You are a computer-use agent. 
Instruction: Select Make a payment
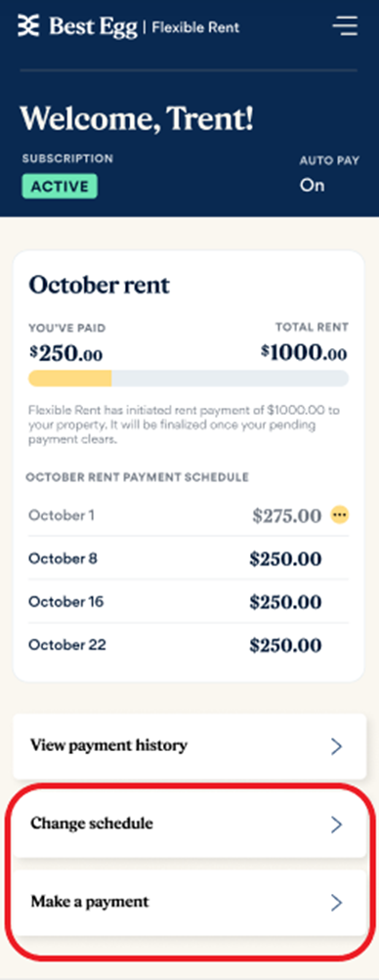tap(189, 903)
